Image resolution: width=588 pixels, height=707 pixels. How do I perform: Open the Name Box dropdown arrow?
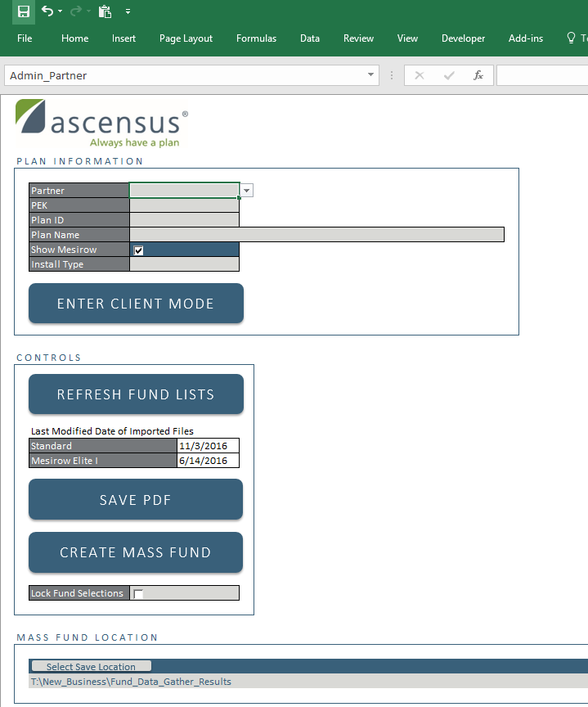pos(371,75)
